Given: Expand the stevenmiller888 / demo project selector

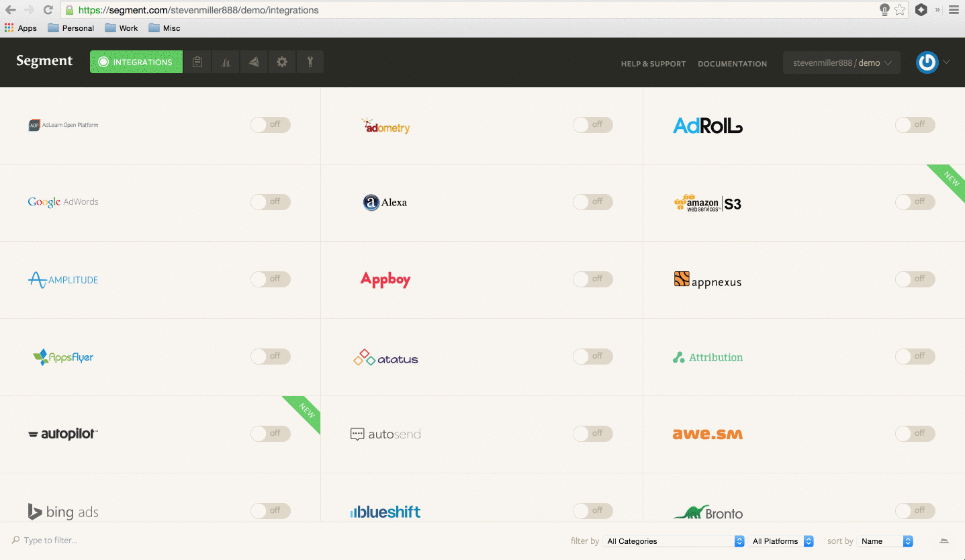Looking at the screenshot, I should 841,62.
